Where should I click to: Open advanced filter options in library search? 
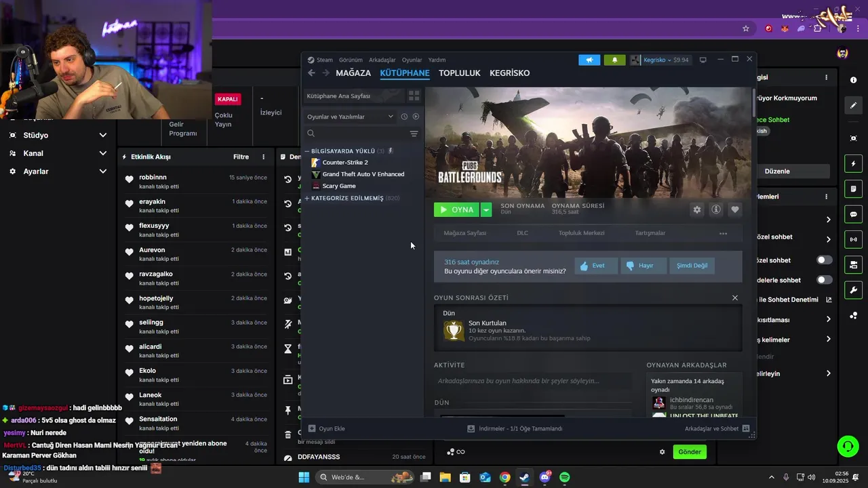click(414, 134)
